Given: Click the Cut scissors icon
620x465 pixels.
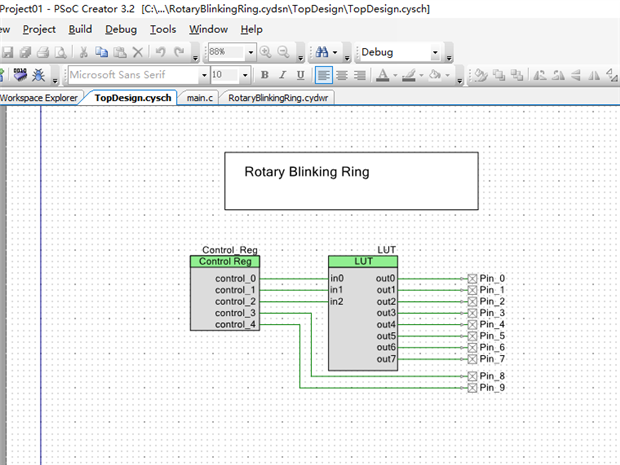Looking at the screenshot, I should [84, 52].
